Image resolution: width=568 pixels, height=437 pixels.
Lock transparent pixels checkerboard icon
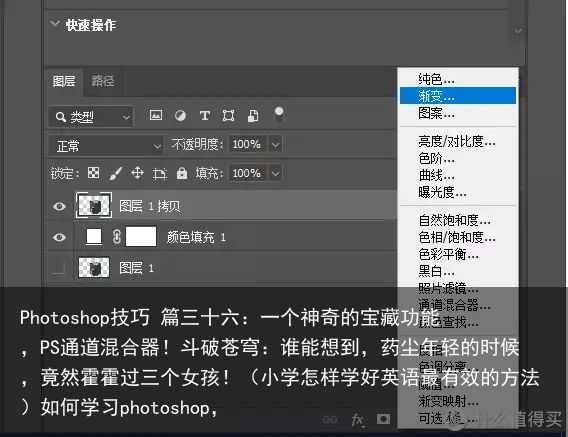93,172
